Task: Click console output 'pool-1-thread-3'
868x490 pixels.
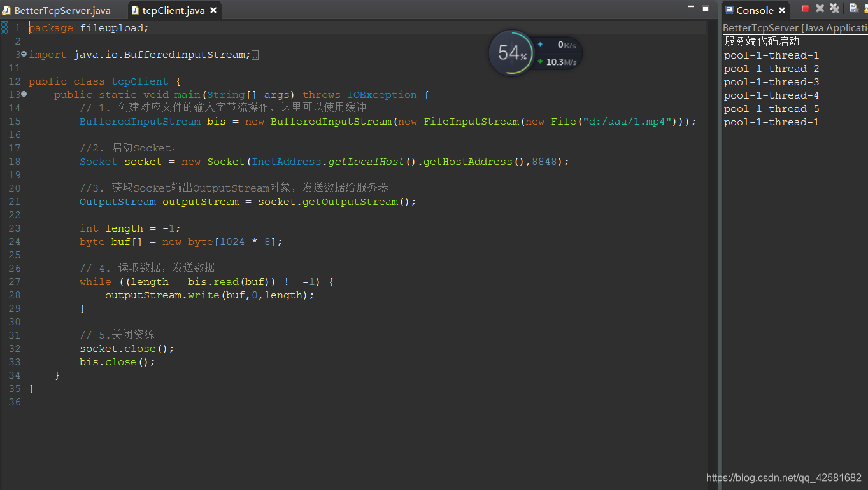Action: tap(771, 82)
